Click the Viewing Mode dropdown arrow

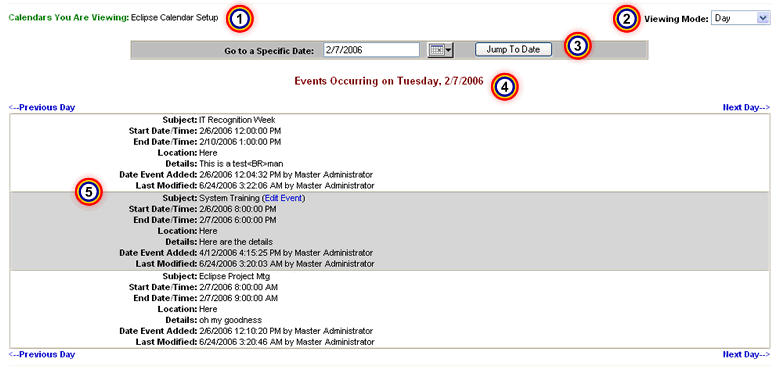[x=763, y=18]
